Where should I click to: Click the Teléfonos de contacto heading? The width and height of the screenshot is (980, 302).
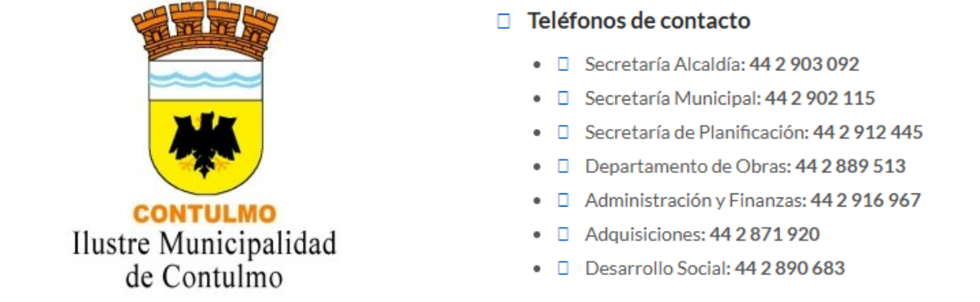(639, 21)
